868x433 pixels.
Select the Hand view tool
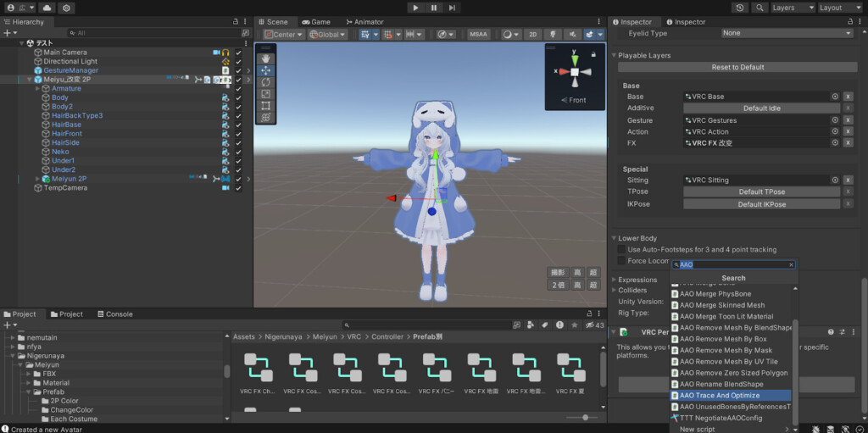[x=265, y=58]
